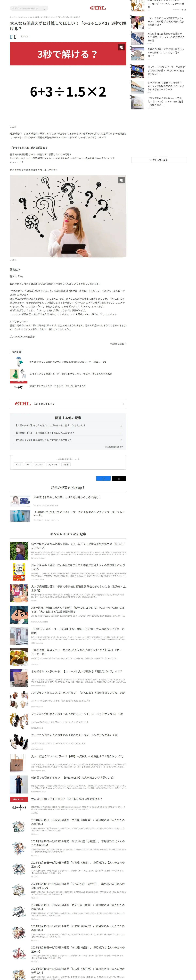Select the '#スマホ' keyword tag
This screenshot has height=980, width=196.
pyautogui.click(x=39, y=465)
